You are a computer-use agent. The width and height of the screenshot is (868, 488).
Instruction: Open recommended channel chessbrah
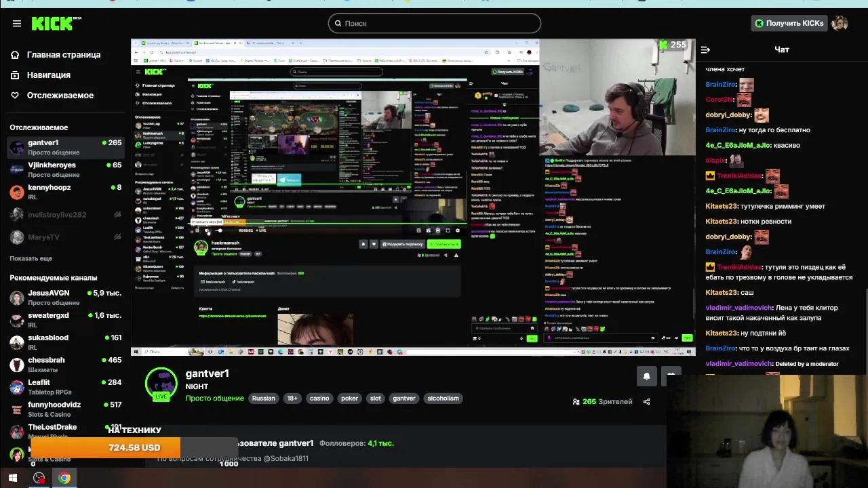65,365
